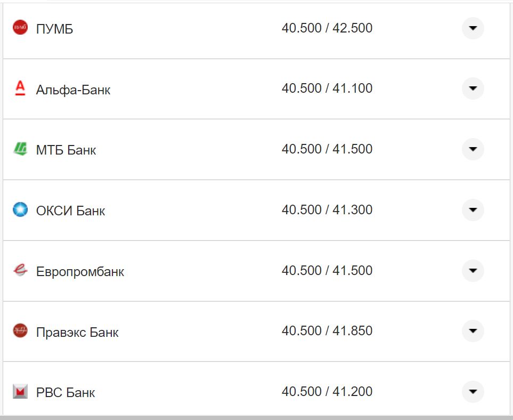The height and width of the screenshot is (420, 513).
Task: Expand the Альфа-Банк row arrow
Action: coord(473,88)
